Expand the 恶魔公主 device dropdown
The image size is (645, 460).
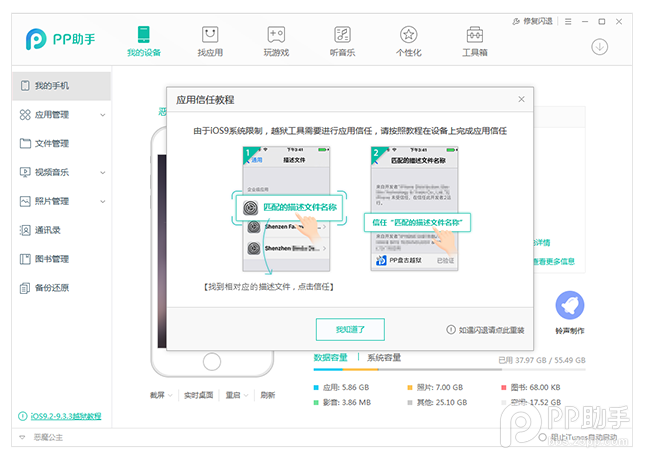point(22,437)
